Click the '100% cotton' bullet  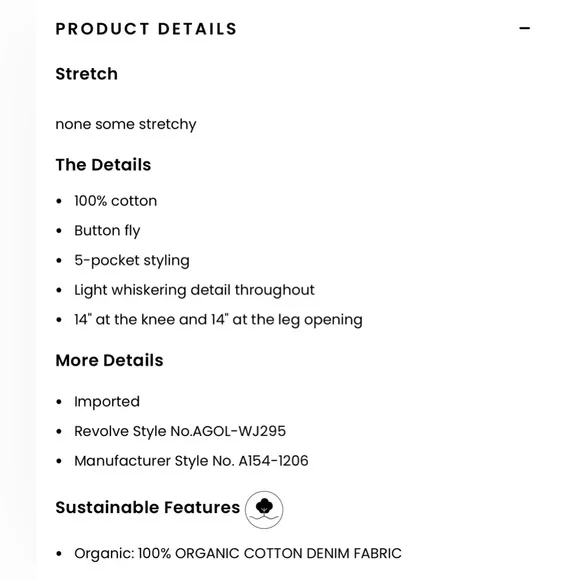115,201
